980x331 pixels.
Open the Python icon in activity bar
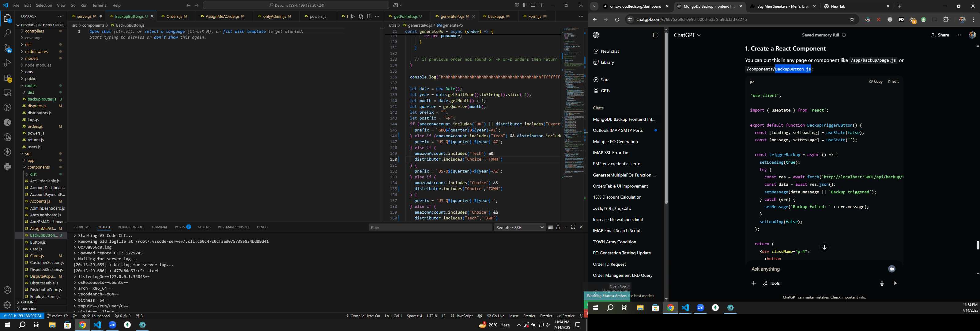[x=7, y=167]
